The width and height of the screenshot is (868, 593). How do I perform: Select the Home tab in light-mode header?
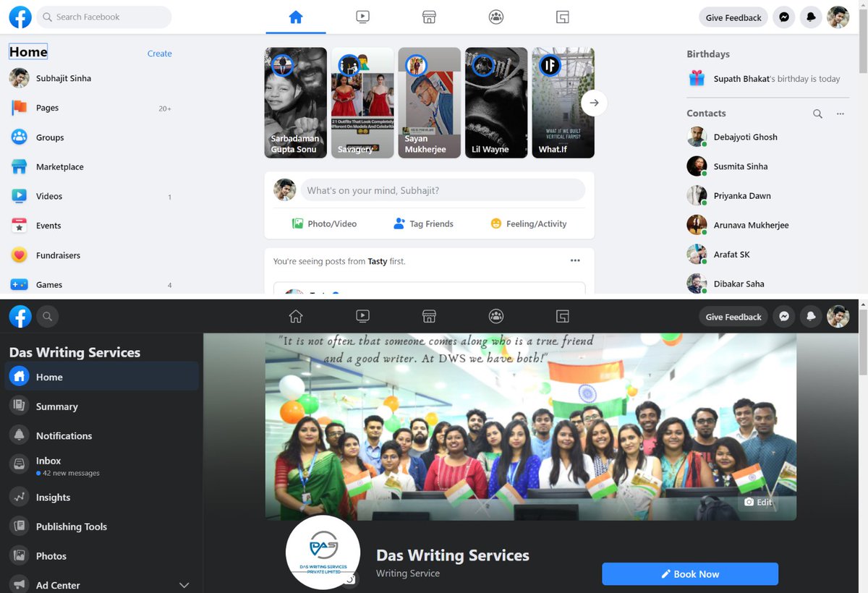click(296, 17)
